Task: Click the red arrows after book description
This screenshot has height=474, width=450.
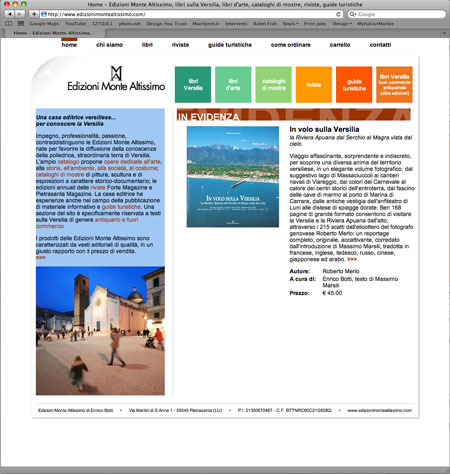Action: point(352,259)
